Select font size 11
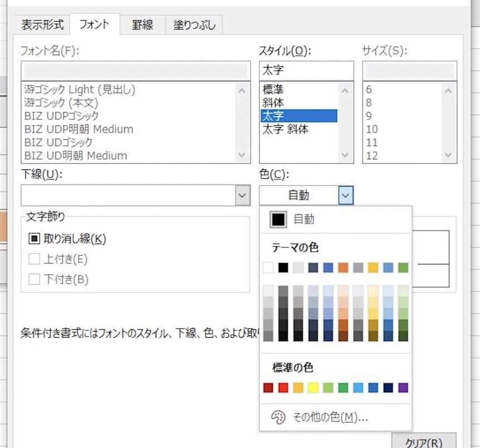This screenshot has height=448, width=480. [372, 142]
